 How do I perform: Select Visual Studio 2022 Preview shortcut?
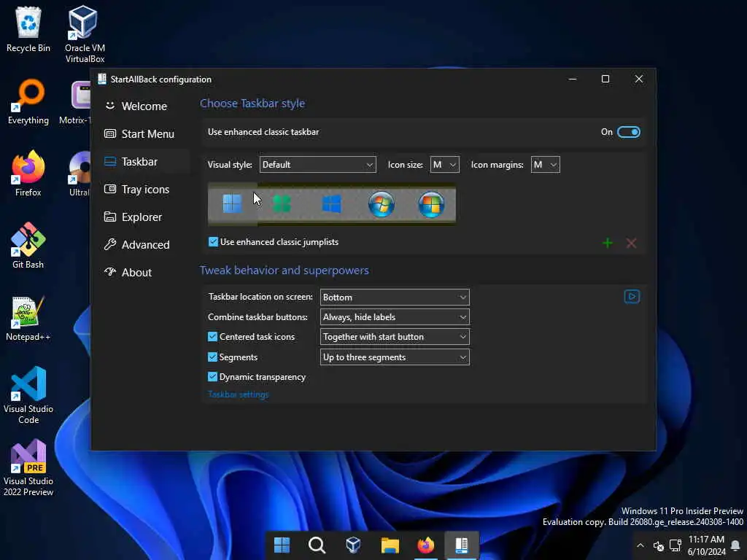(x=28, y=468)
